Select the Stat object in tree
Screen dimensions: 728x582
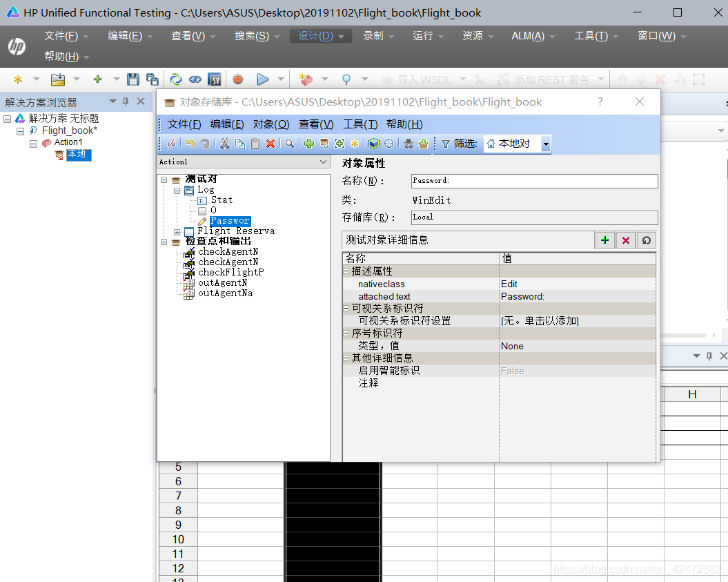[x=222, y=200]
